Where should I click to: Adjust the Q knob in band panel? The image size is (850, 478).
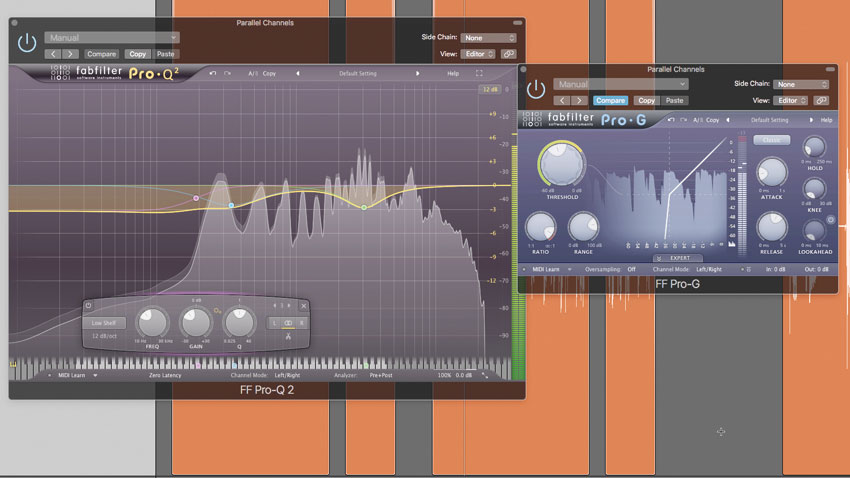tap(239, 323)
